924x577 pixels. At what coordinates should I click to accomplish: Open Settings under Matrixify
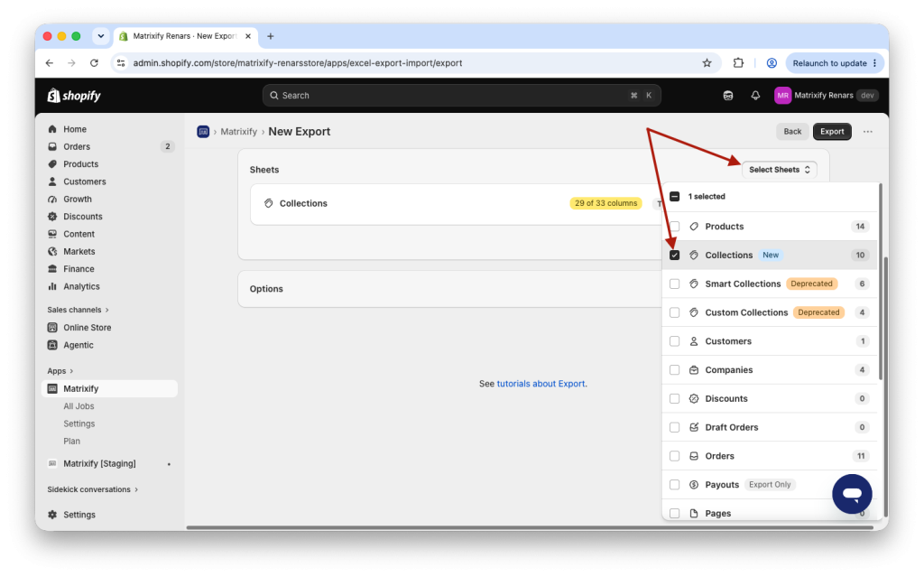(79, 423)
